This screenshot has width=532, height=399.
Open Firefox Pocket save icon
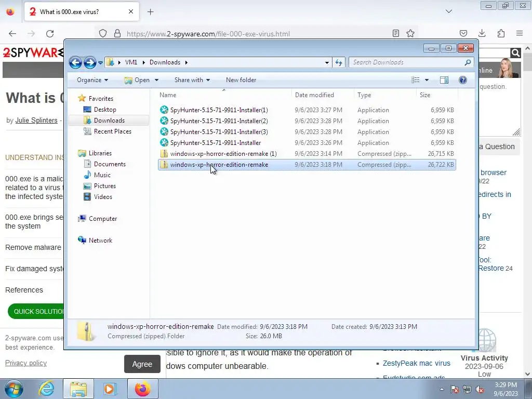pos(463,33)
